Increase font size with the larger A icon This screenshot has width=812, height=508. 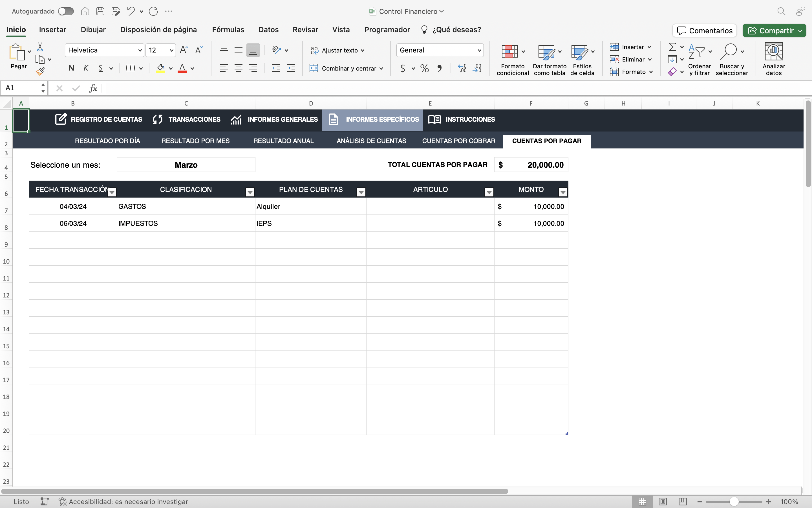[184, 50]
